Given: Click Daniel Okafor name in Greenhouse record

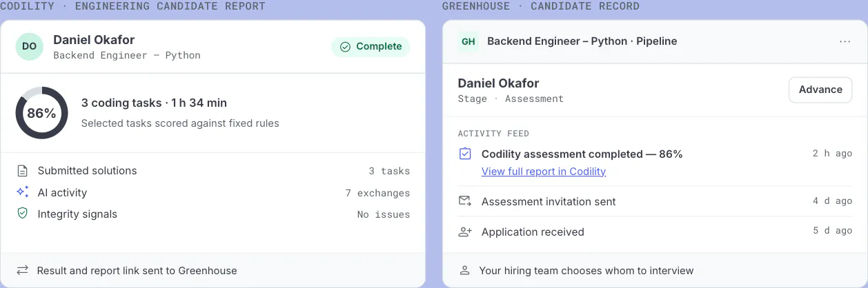Looking at the screenshot, I should click(x=499, y=83).
